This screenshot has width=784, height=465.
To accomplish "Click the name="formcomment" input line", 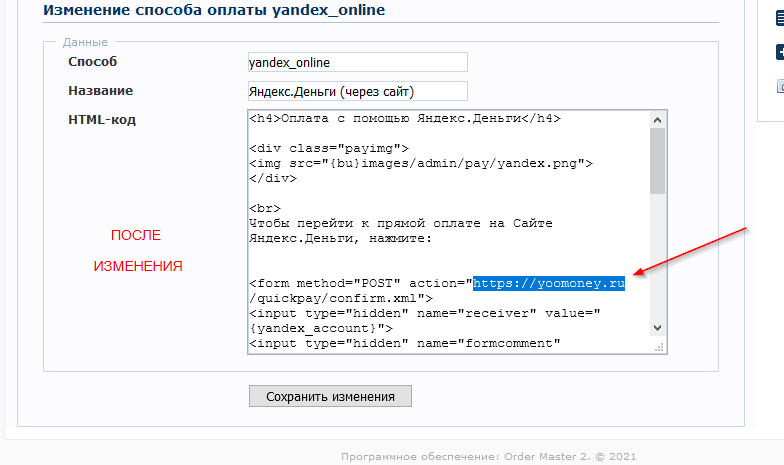I will coord(405,344).
